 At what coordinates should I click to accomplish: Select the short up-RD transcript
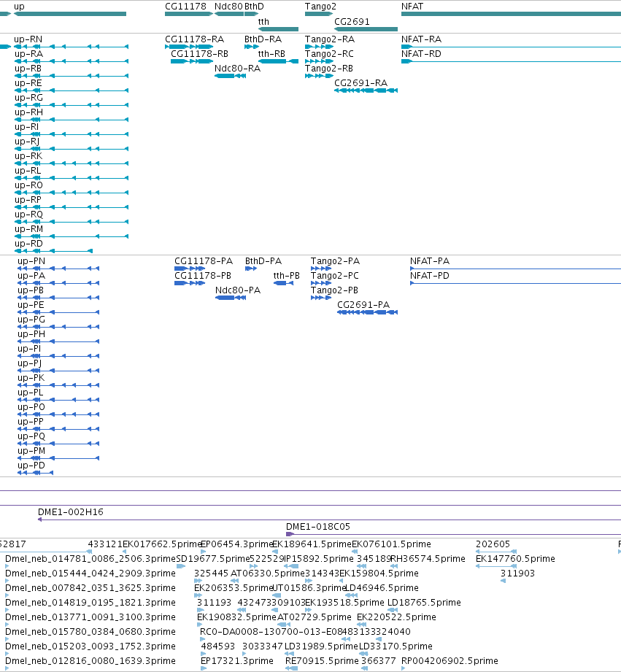tap(53, 251)
